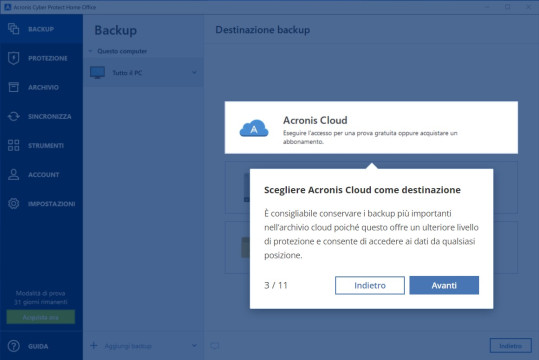Click the Indietro button in the tutorial popup
The image size is (539, 360).
click(x=370, y=285)
